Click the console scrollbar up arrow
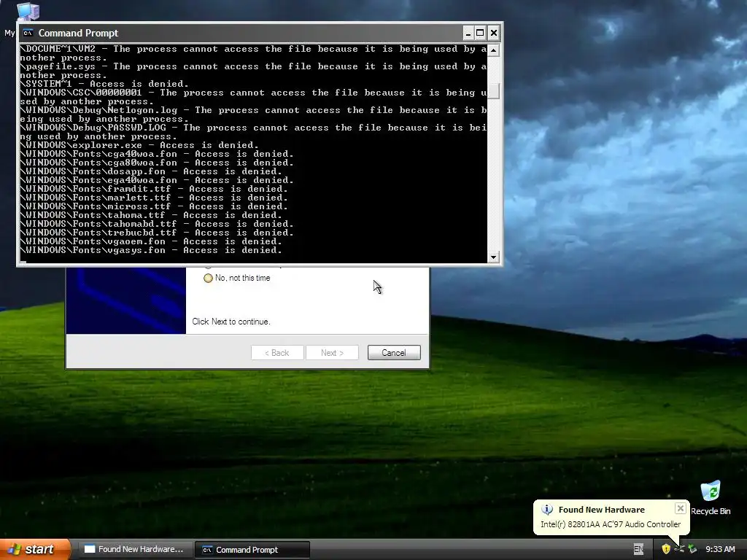Viewport: 747px width, 560px height. (494, 50)
